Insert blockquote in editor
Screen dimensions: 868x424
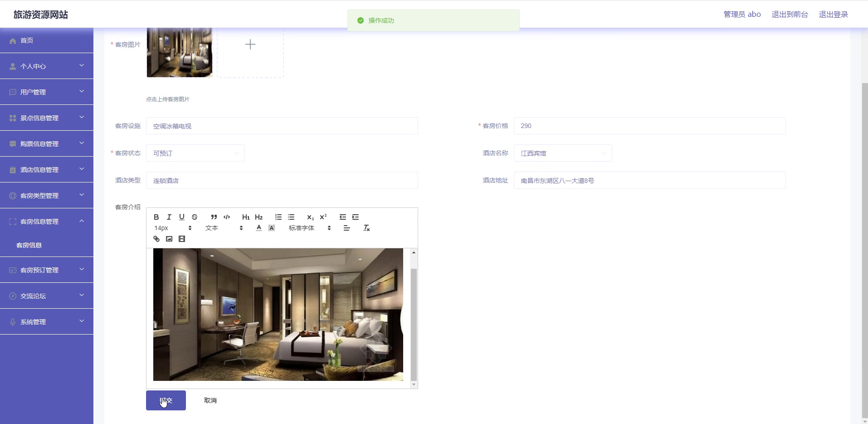click(x=214, y=217)
